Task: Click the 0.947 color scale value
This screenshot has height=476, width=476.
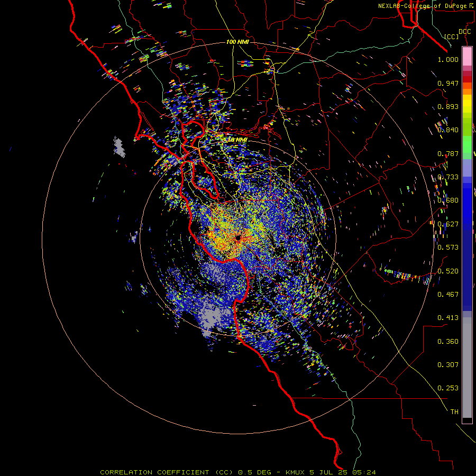Action: pyautogui.click(x=448, y=83)
